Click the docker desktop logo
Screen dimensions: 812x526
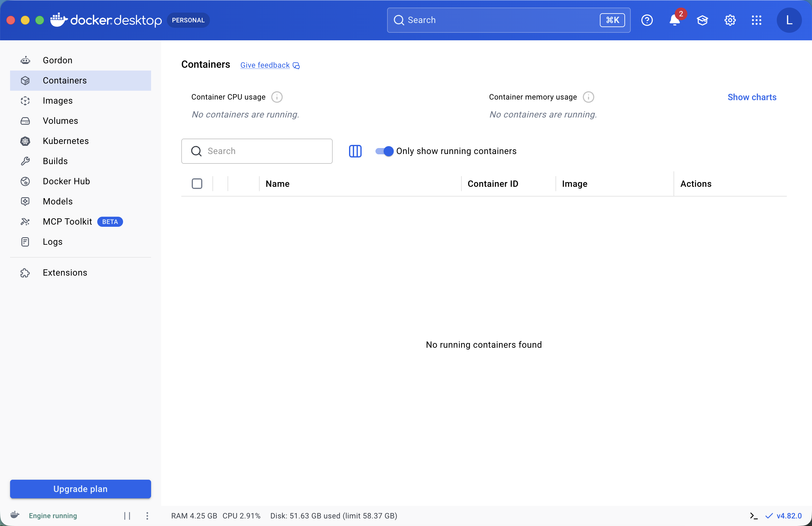[x=106, y=20]
